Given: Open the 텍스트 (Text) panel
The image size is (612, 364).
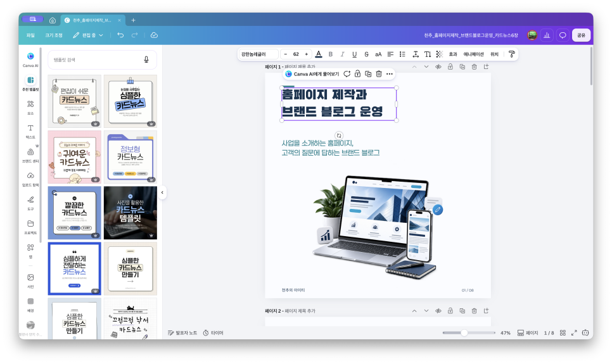Looking at the screenshot, I should tap(30, 131).
